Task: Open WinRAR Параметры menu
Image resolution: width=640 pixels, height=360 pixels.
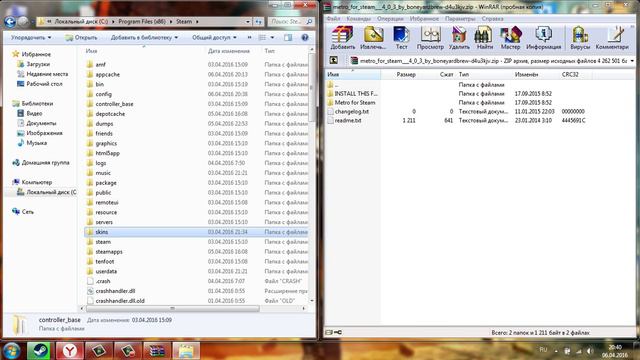Action: (460, 19)
